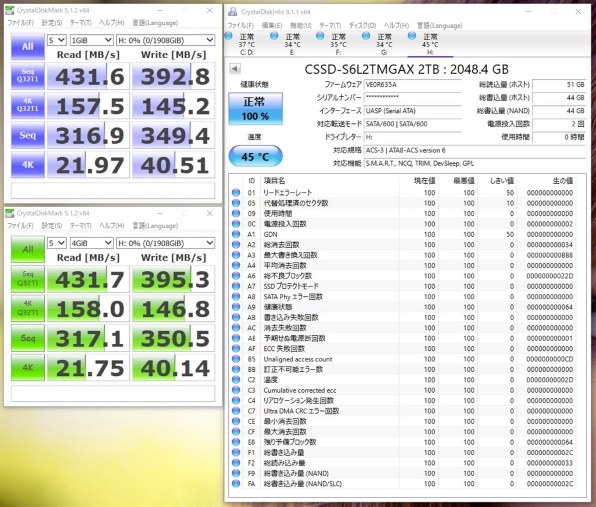Viewport: 596px width, 507px height.
Task: Open 設定(S) menu in the top CrystalDiskMark
Action: (x=52, y=23)
